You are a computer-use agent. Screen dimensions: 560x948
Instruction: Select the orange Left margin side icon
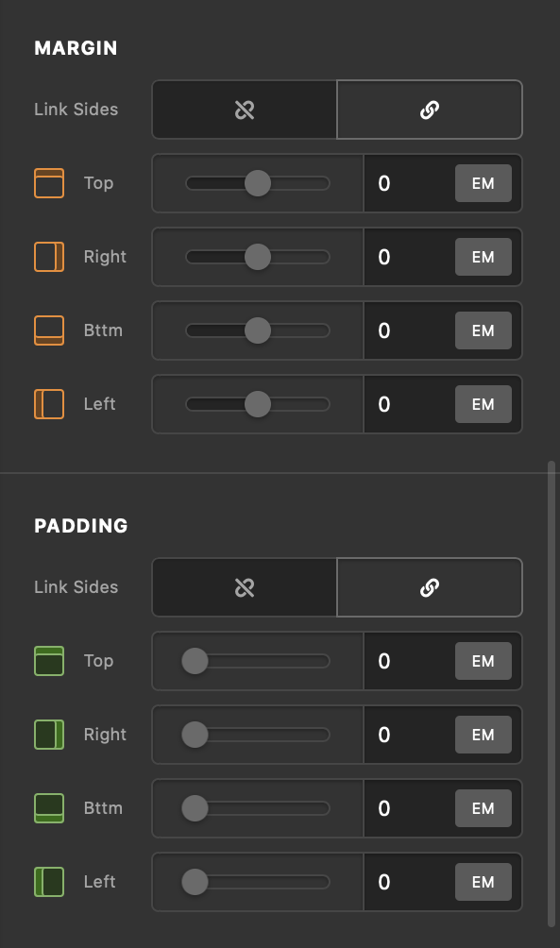click(x=48, y=404)
